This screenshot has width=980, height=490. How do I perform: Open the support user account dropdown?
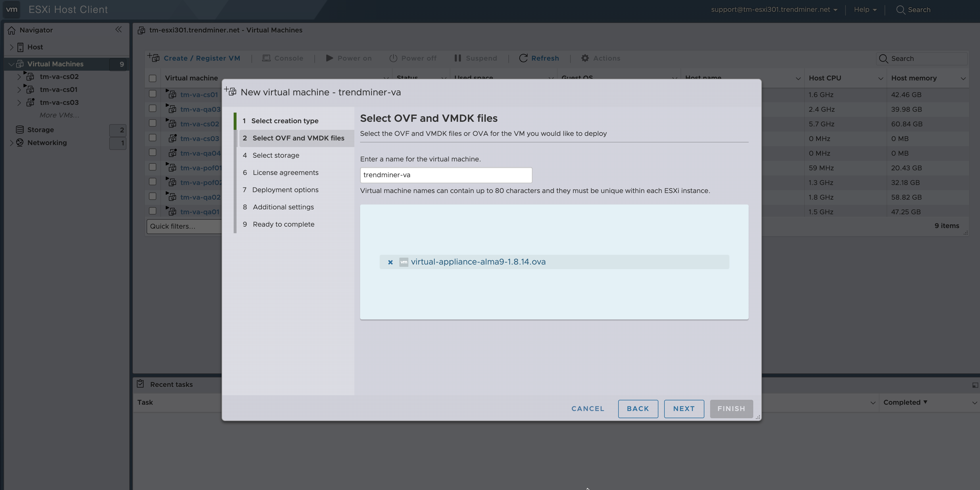point(774,10)
